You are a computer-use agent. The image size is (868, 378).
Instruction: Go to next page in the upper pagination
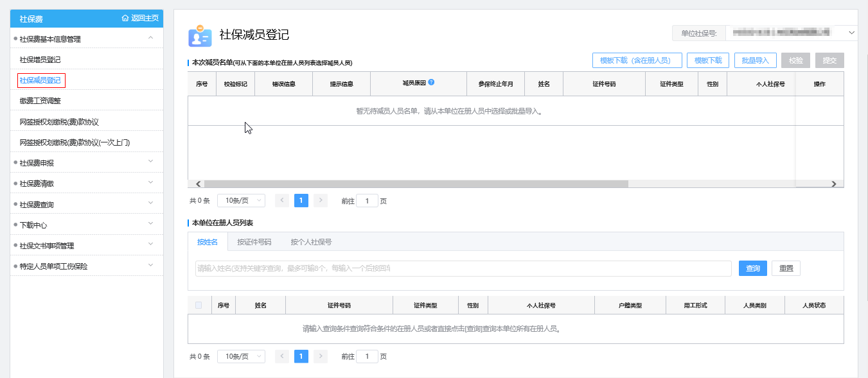tap(321, 201)
